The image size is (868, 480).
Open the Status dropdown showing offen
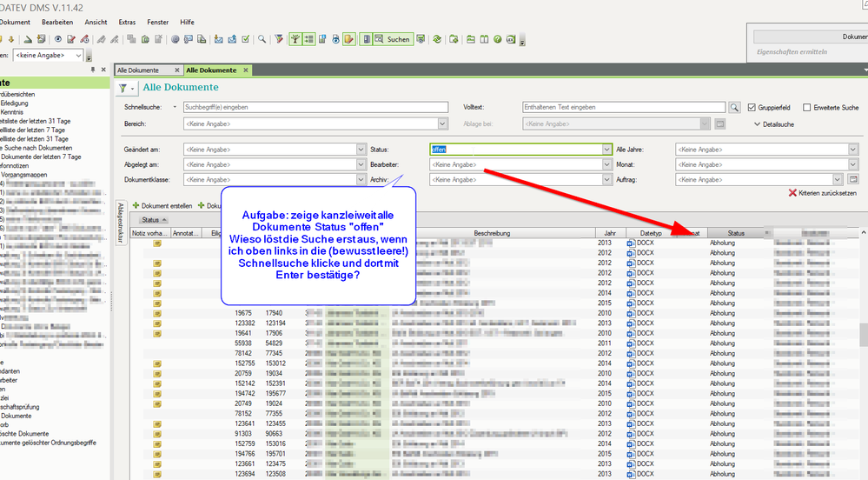click(606, 150)
